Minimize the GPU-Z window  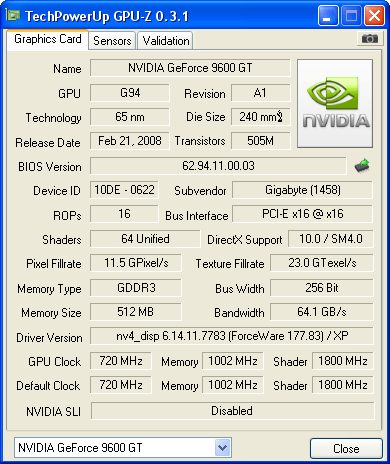pos(328,16)
